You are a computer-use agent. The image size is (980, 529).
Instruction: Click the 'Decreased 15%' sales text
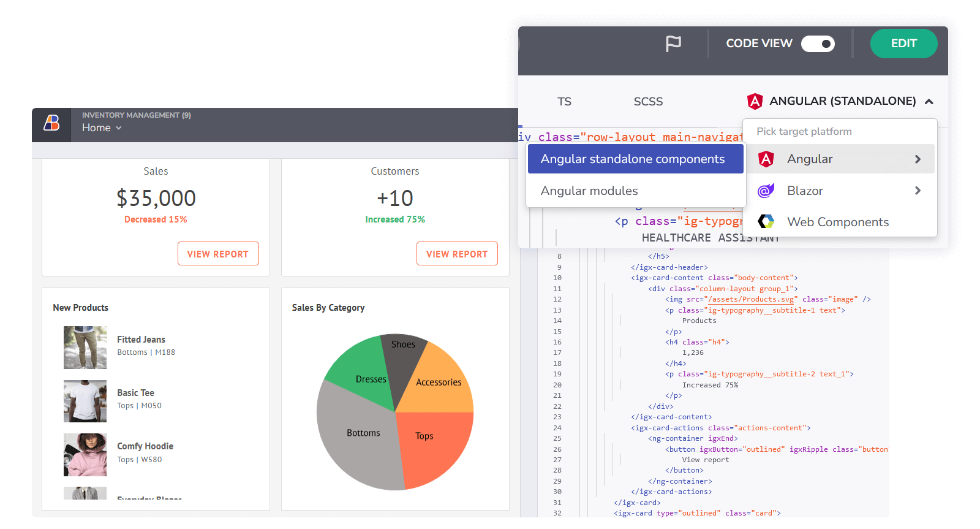tap(156, 219)
